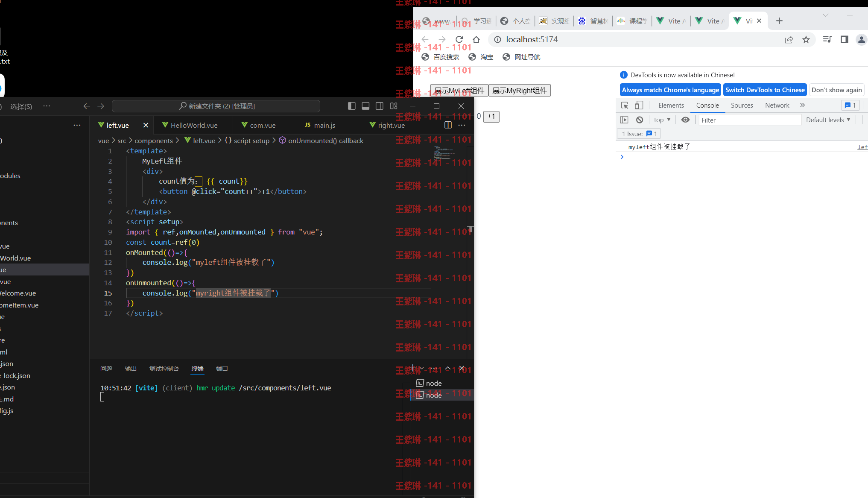Screen dimensions: 868x498
Task: Reload the localhost page in Chrome
Action: (x=459, y=40)
